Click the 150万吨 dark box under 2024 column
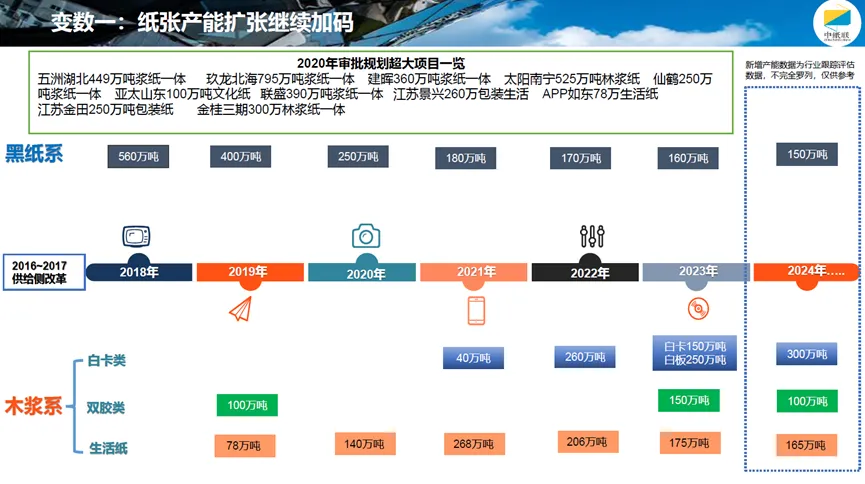The image size is (865, 484). [807, 155]
